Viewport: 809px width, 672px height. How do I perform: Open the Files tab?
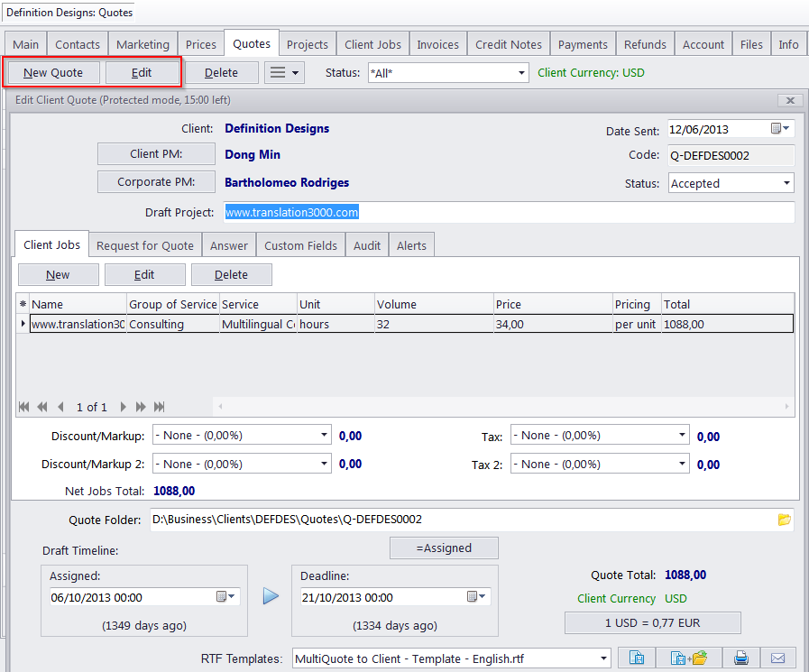click(751, 44)
